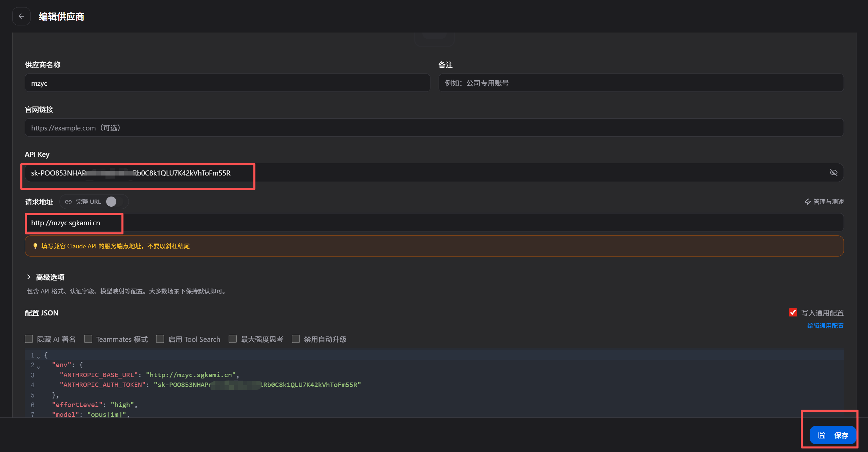The height and width of the screenshot is (452, 868).
Task: Focus the 官网链接 URL field
Action: point(434,128)
